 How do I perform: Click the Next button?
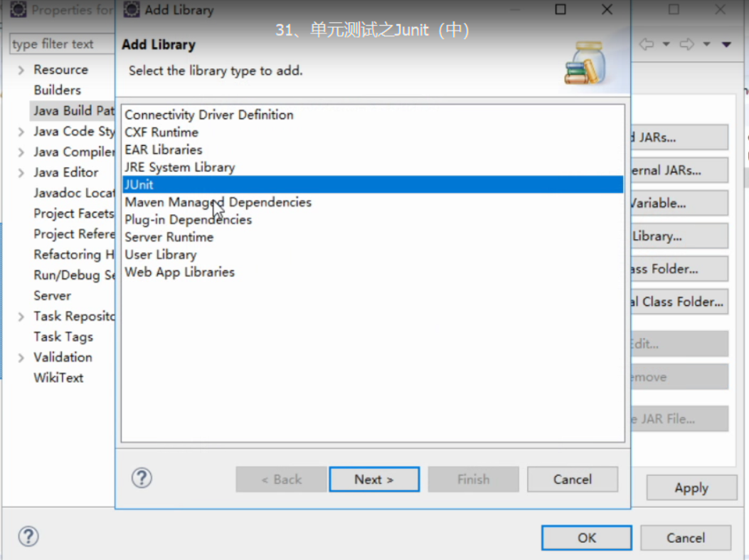click(374, 480)
